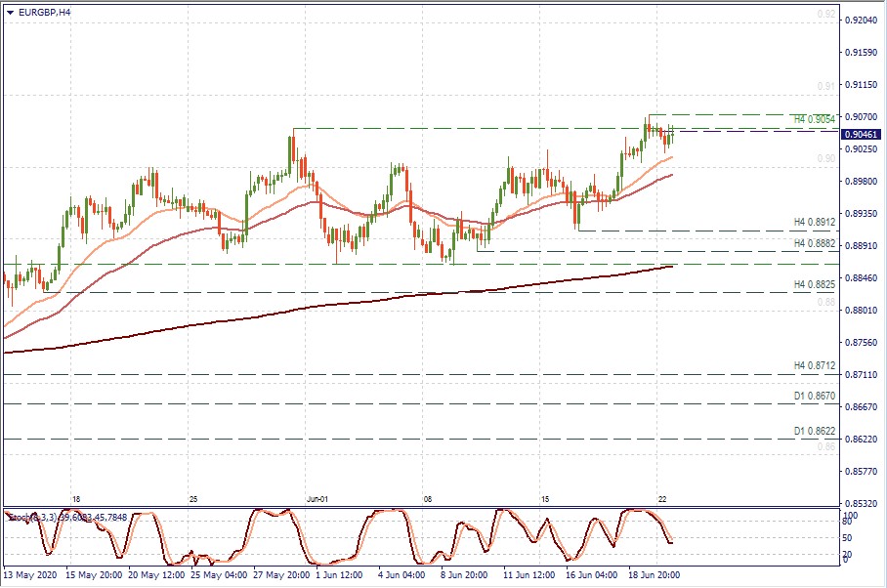Click the 13 May 2020 time label
Image resolution: width=887 pixels, height=588 pixels.
30,575
